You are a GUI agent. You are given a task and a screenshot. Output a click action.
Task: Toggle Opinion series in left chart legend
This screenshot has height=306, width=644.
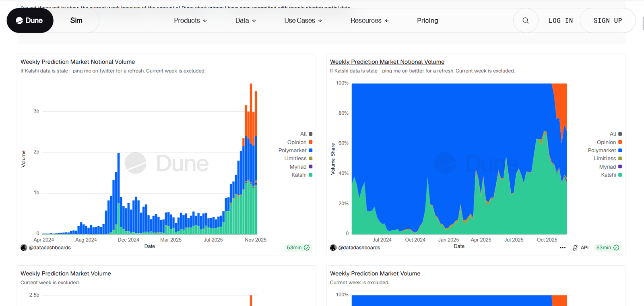point(297,143)
